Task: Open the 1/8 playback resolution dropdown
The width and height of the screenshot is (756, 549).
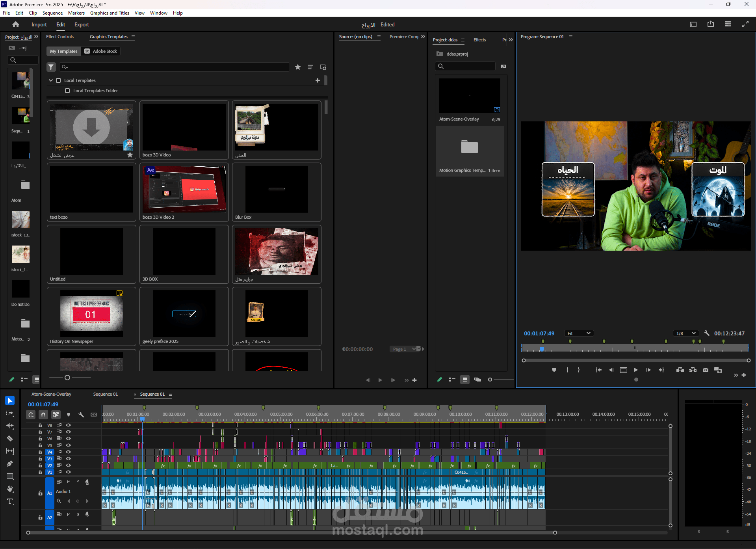Action: coord(686,333)
